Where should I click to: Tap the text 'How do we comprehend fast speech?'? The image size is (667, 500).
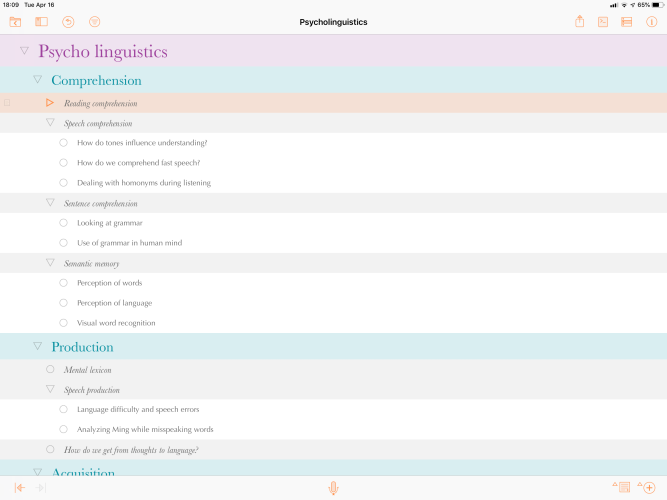click(x=139, y=163)
